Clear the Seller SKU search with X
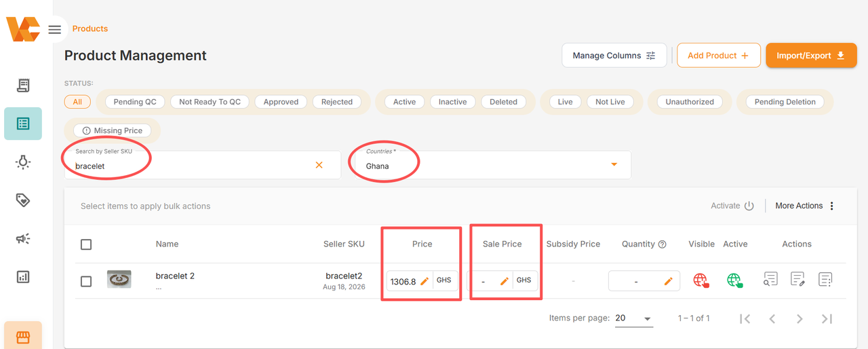The width and height of the screenshot is (868, 349). 319,165
